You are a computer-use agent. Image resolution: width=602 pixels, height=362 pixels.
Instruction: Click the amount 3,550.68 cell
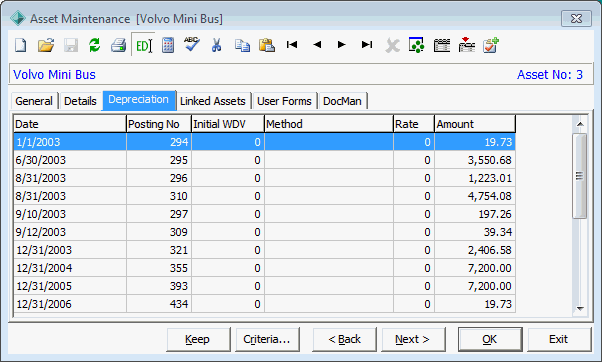[x=475, y=160]
